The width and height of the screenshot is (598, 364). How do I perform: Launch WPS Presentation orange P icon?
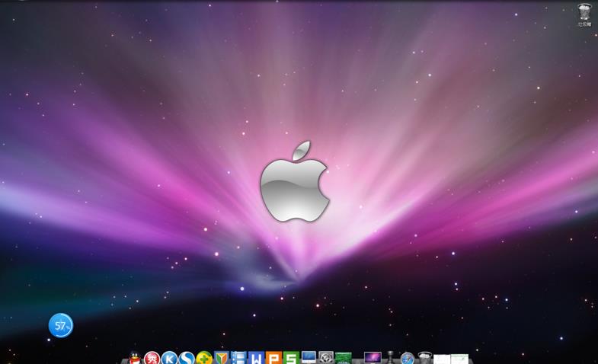[273, 358]
